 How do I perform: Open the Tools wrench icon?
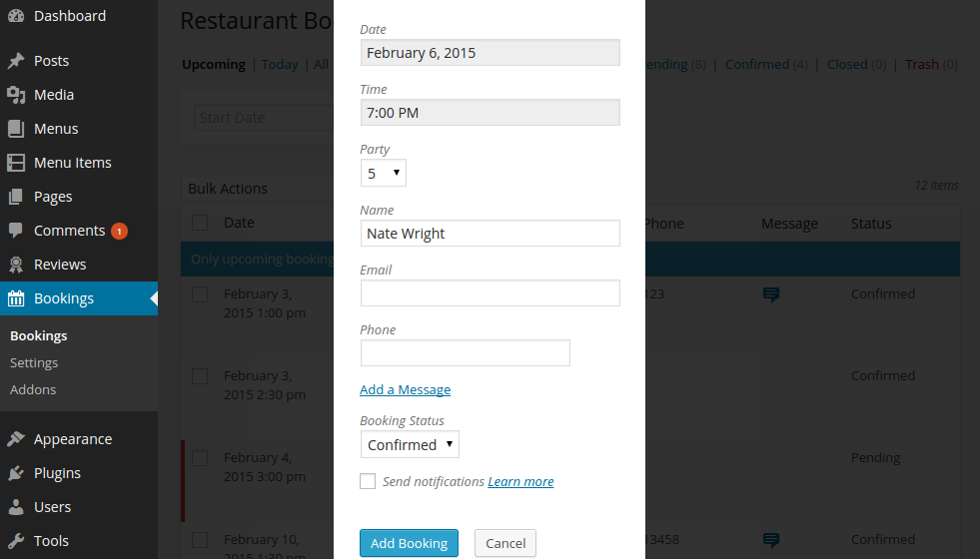point(16,541)
